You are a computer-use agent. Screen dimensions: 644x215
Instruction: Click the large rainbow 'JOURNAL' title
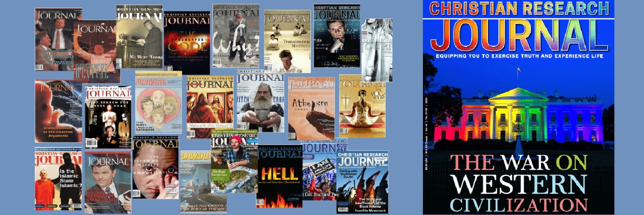[519, 36]
